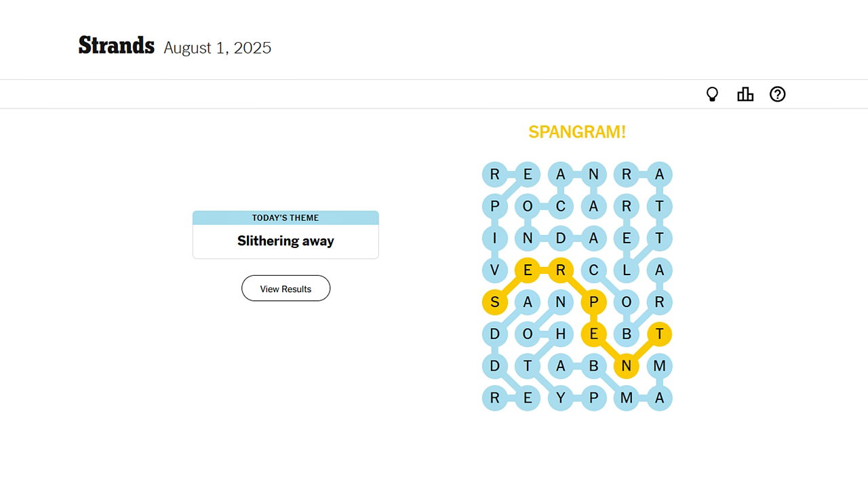
Task: Select the yellow letter N in the spangram
Action: pyautogui.click(x=625, y=365)
